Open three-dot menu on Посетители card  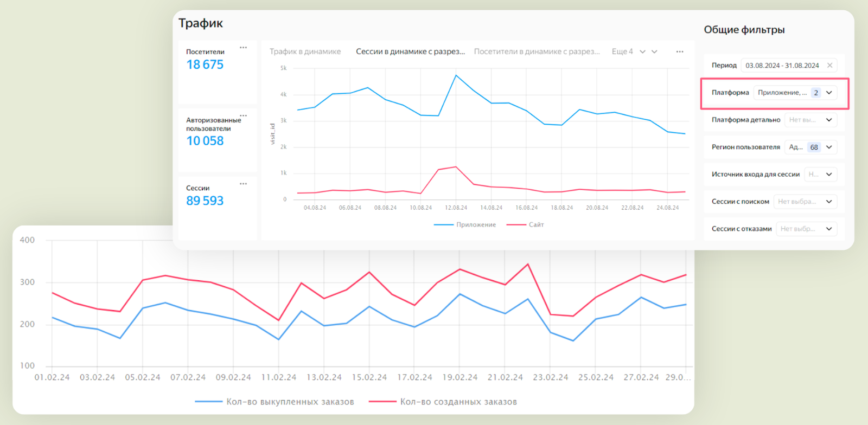(x=243, y=48)
